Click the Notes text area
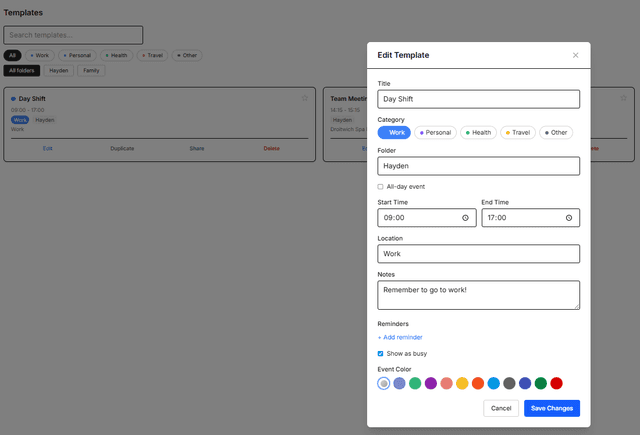This screenshot has height=435, width=640. [478, 295]
